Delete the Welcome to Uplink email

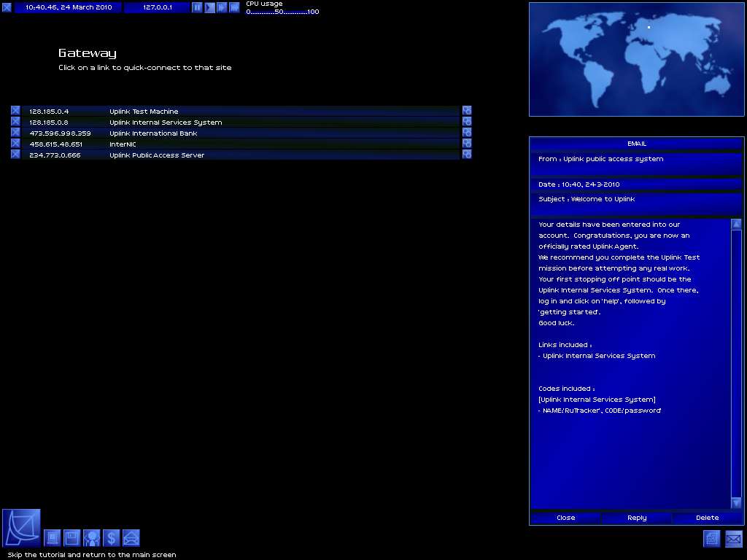[707, 518]
